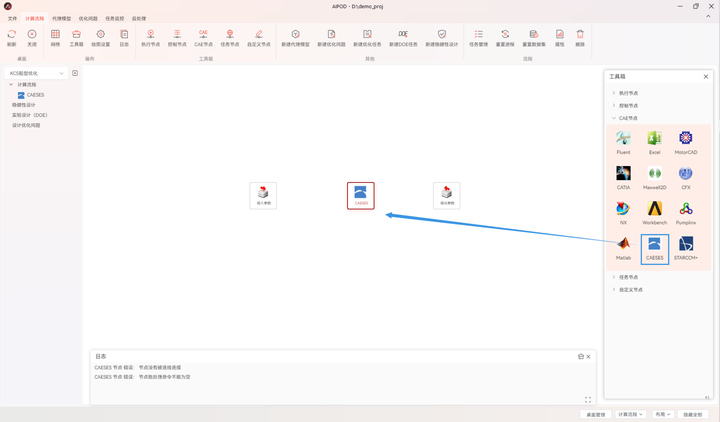Click 新建DOE任务 icon

(x=403, y=34)
